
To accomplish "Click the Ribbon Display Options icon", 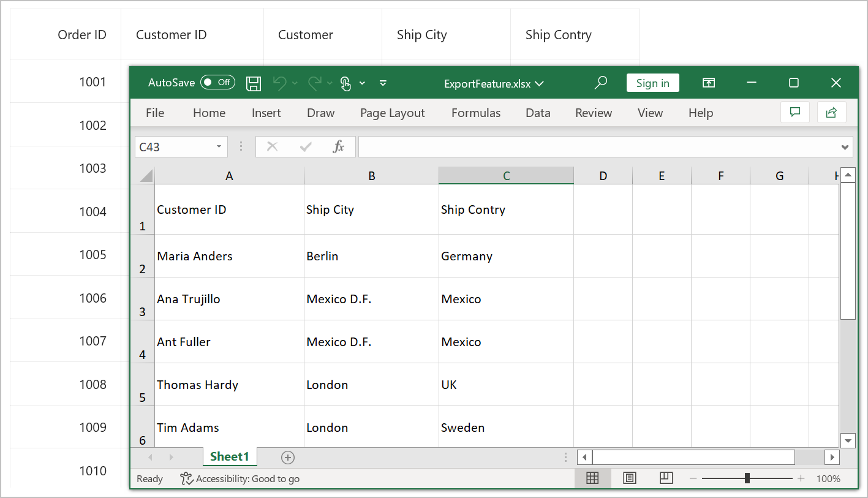I will 709,83.
